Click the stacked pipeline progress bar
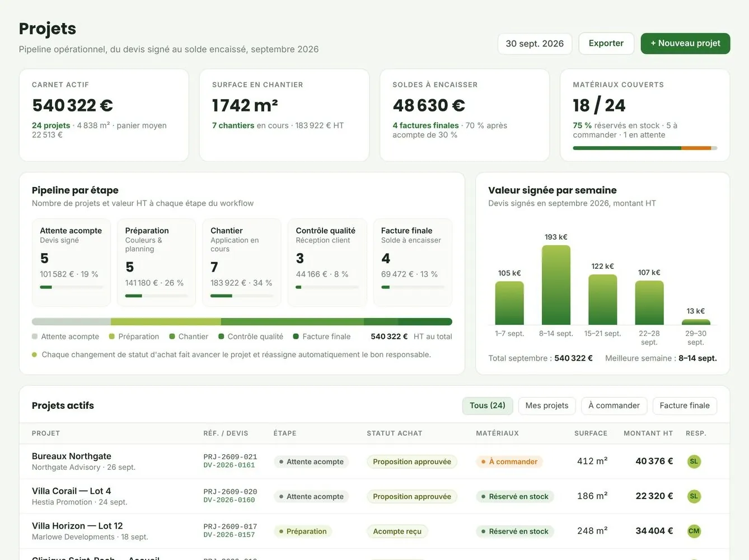This screenshot has width=749, height=560. pyautogui.click(x=242, y=322)
